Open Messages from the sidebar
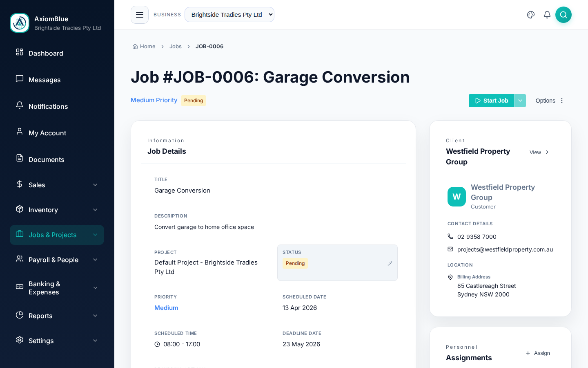The height and width of the screenshot is (368, 588). coord(45,80)
